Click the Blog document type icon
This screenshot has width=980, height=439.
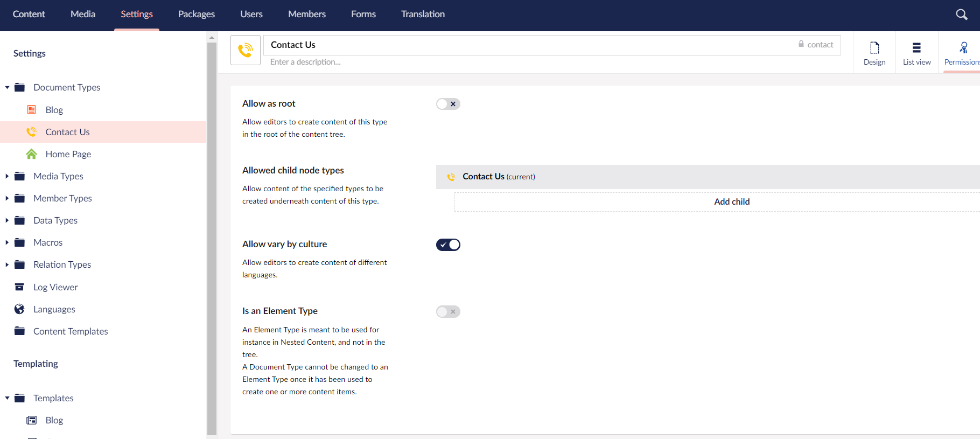(32, 110)
